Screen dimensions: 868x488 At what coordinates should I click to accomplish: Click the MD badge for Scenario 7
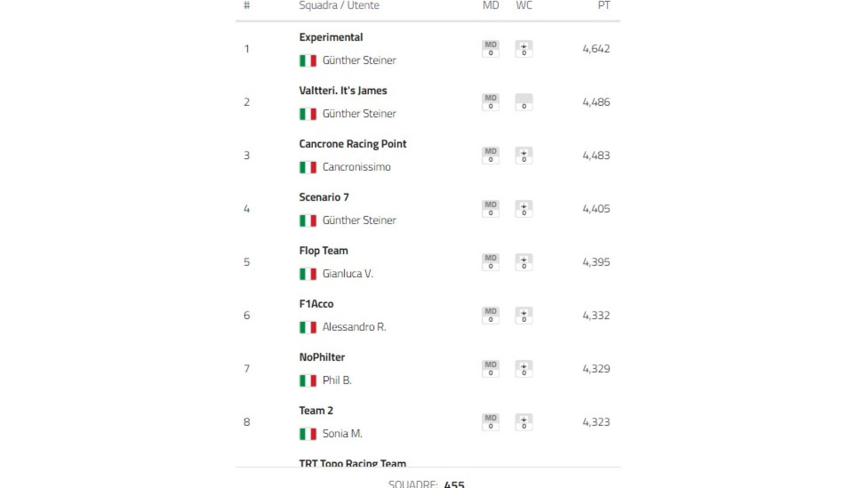click(491, 209)
